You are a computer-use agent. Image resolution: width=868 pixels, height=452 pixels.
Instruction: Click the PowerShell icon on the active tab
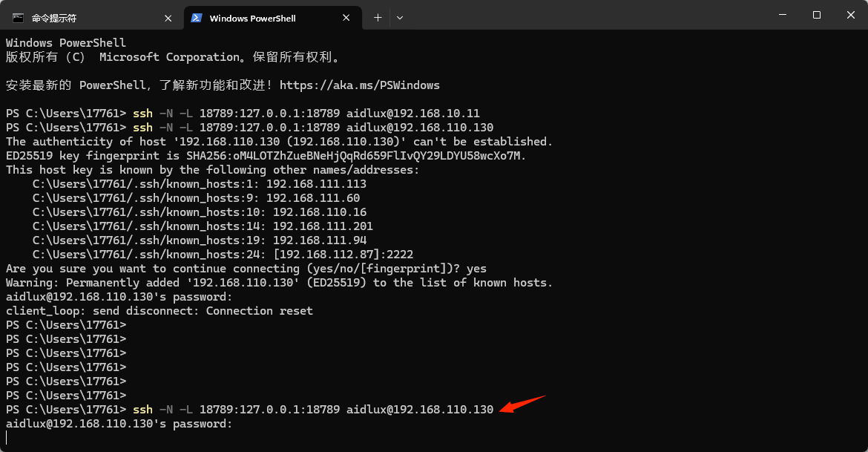click(x=197, y=18)
